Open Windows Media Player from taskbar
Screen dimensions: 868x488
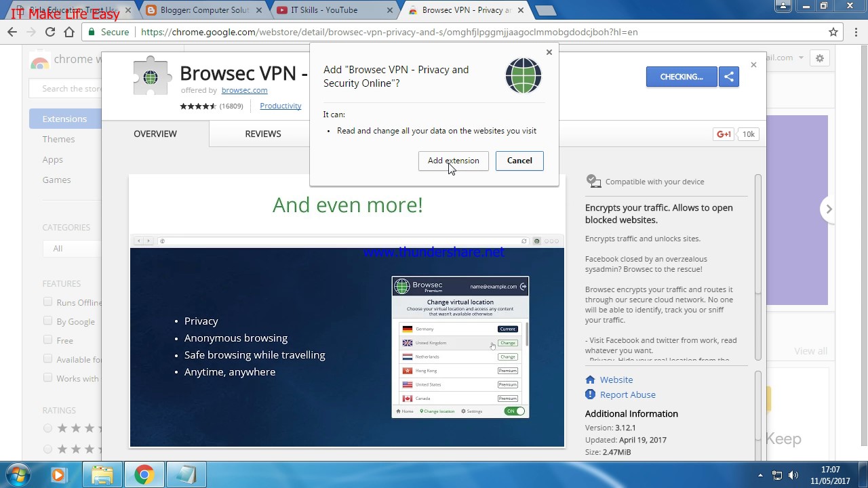58,475
